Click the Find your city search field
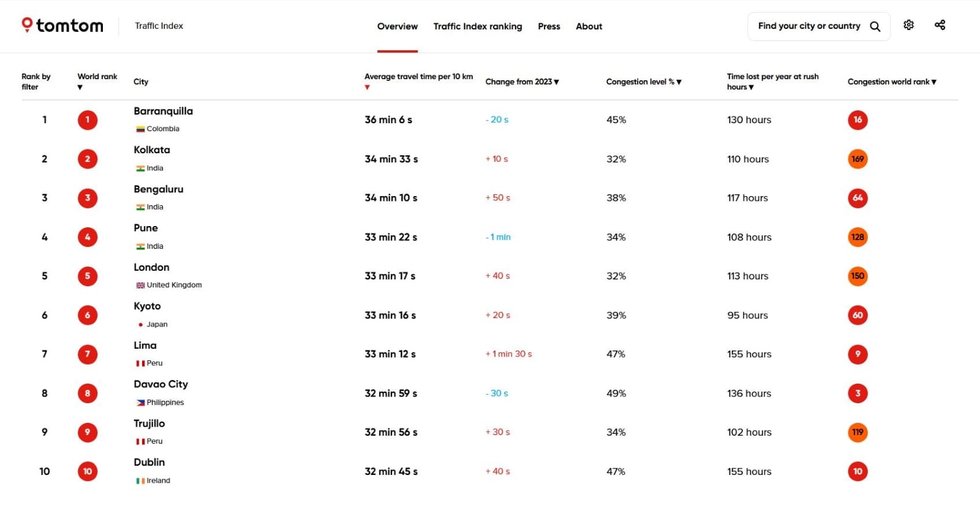This screenshot has height=508, width=980. coord(809,26)
